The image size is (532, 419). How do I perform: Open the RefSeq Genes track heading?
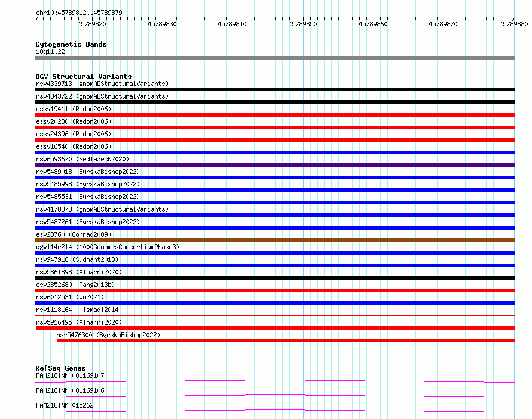coord(60,368)
